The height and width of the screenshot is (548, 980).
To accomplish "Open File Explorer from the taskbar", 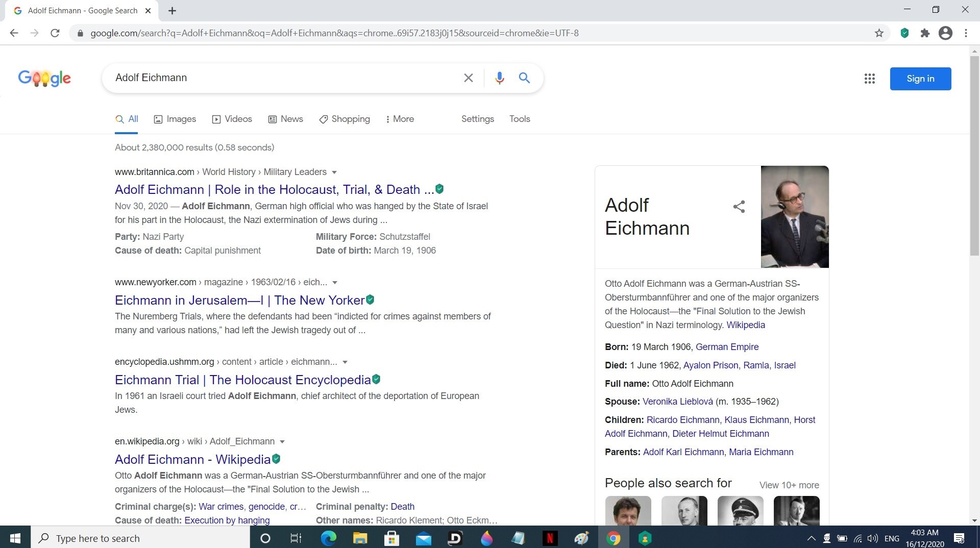I will pyautogui.click(x=360, y=538).
